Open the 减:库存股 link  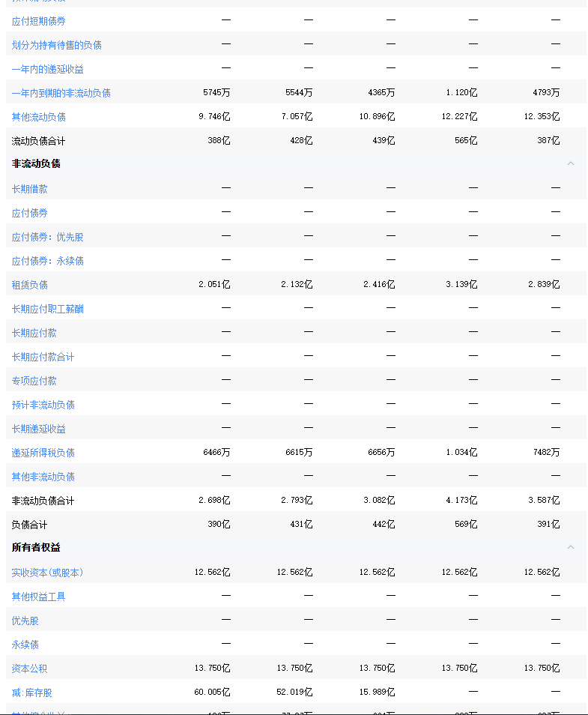pyautogui.click(x=32, y=693)
